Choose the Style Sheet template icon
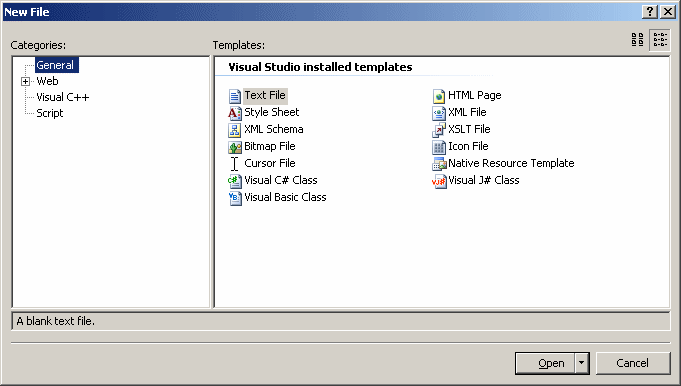Image resolution: width=681 pixels, height=386 pixels. coord(235,113)
